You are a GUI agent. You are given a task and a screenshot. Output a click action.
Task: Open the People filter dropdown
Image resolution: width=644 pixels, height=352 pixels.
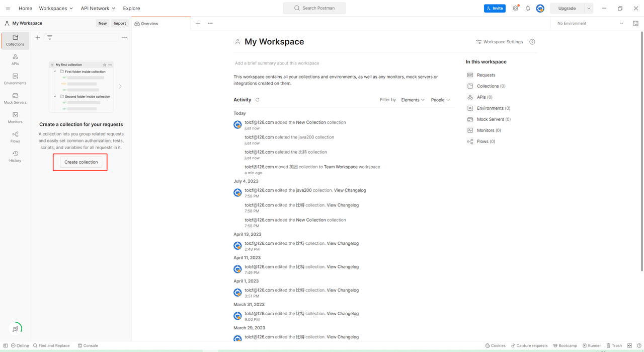click(x=440, y=100)
